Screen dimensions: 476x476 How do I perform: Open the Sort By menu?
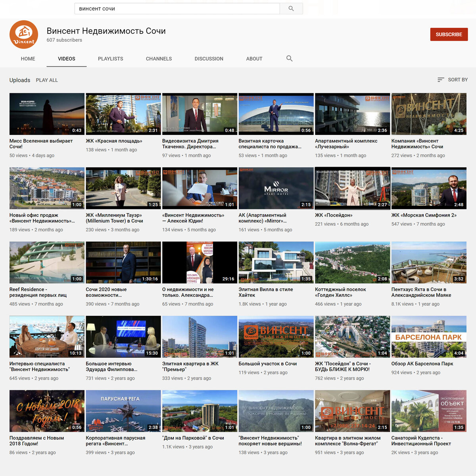pos(453,80)
